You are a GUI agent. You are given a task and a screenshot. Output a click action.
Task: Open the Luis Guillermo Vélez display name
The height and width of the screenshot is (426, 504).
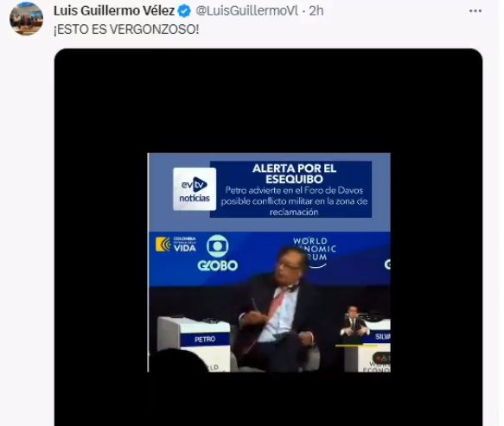click(114, 11)
